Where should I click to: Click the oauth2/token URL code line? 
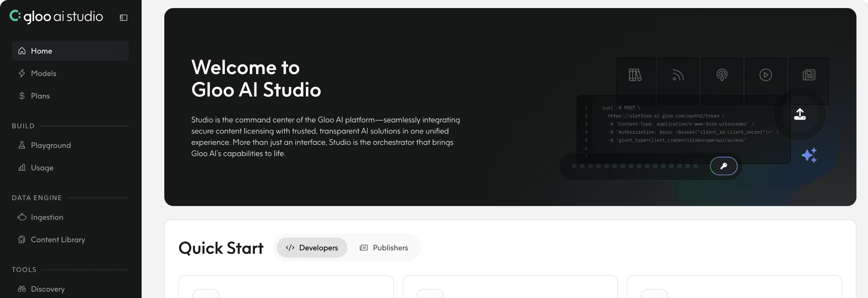click(666, 116)
